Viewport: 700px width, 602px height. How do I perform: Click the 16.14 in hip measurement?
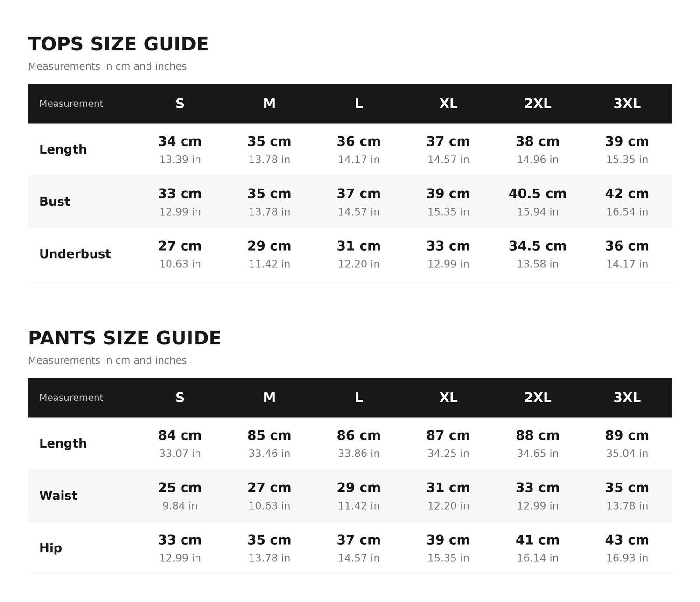[x=538, y=558]
